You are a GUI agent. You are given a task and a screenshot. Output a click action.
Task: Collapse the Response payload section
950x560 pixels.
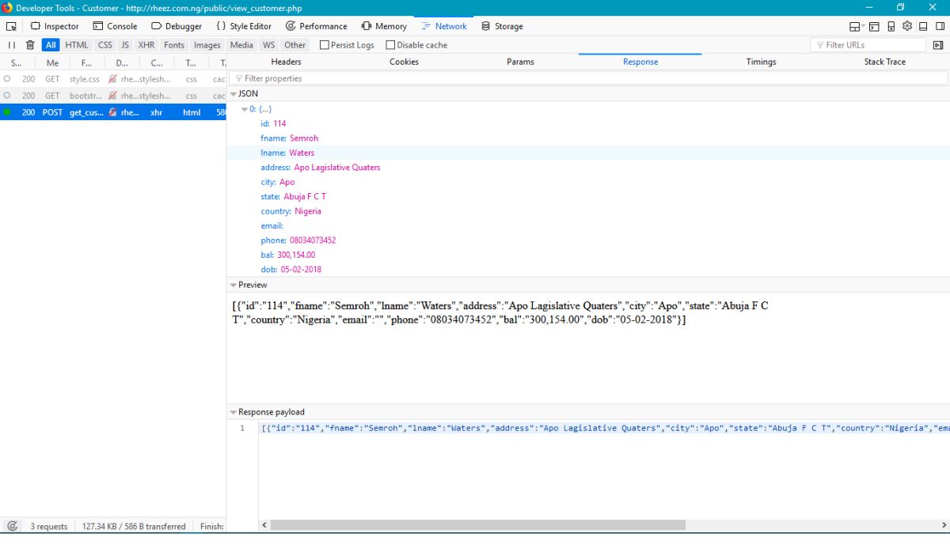[x=234, y=412]
